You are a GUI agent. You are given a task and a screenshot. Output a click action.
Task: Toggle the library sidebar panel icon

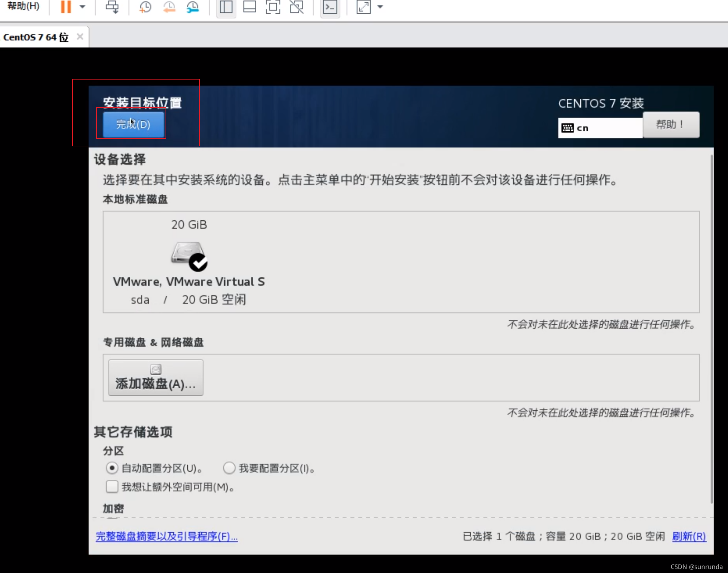226,7
